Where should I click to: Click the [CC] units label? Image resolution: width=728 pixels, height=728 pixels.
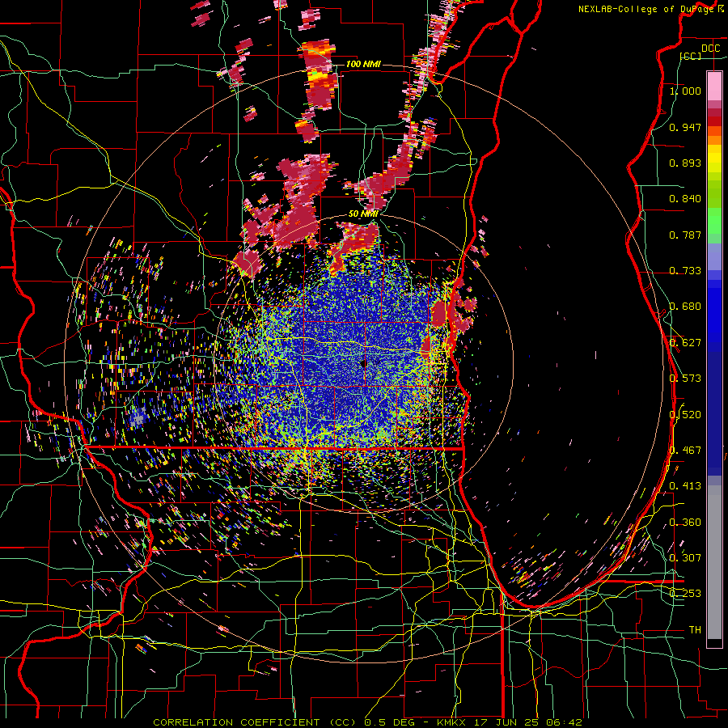691,56
